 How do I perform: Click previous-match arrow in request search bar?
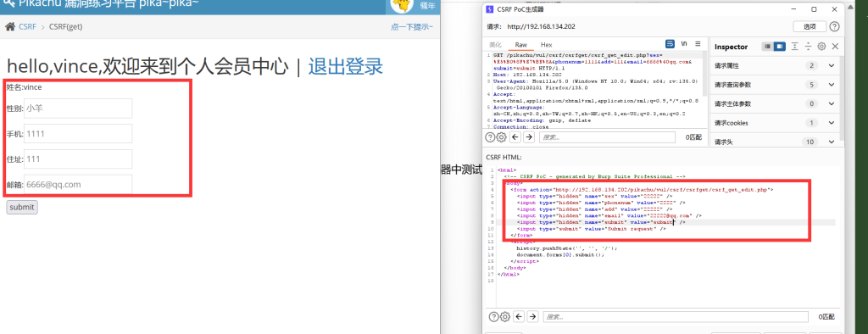[x=515, y=137]
